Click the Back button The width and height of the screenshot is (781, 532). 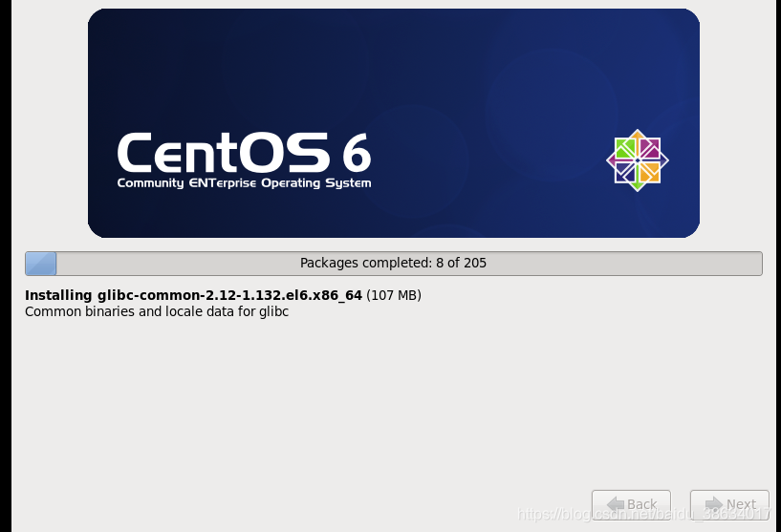[x=631, y=504]
